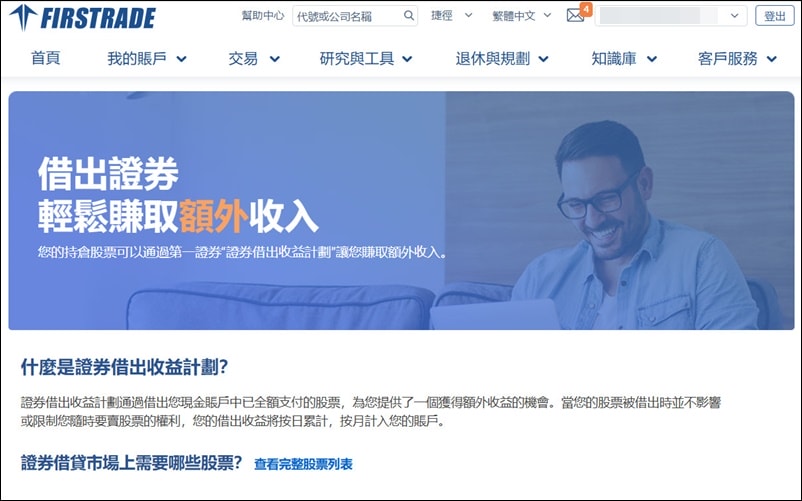The width and height of the screenshot is (802, 501).
Task: Open the 我的賬戶 menu
Action: 147,58
